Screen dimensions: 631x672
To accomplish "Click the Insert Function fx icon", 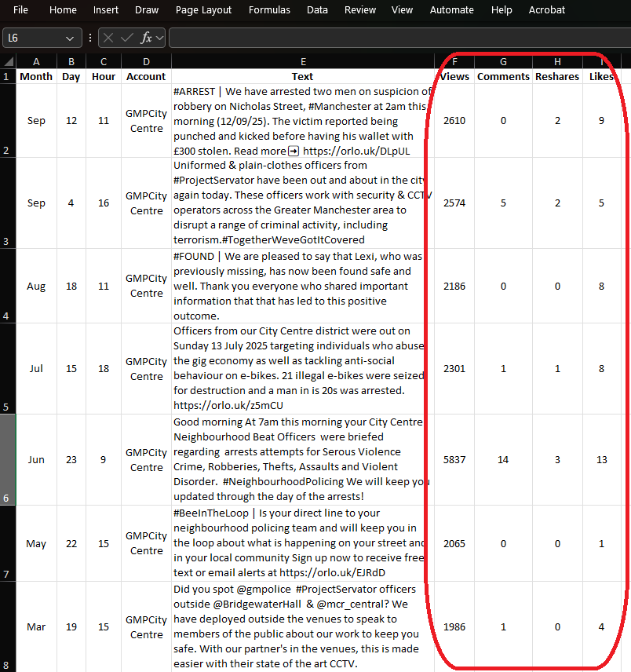I will pos(146,38).
